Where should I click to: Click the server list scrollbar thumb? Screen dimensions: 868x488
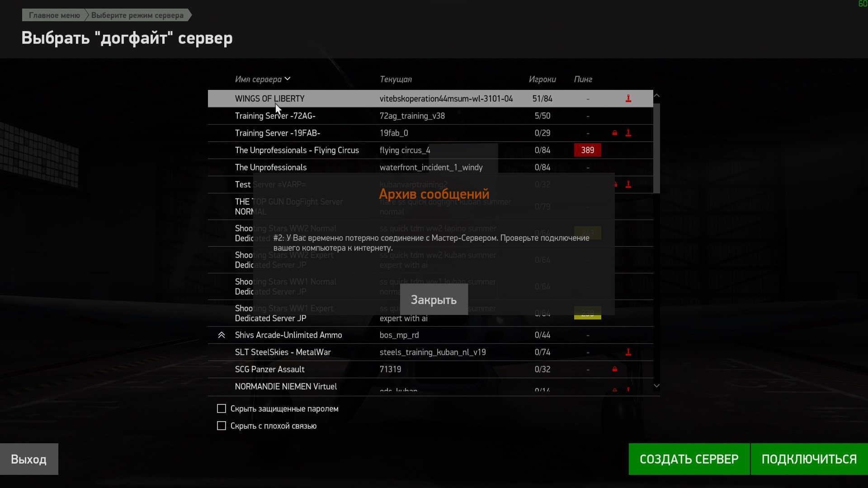[x=657, y=148]
